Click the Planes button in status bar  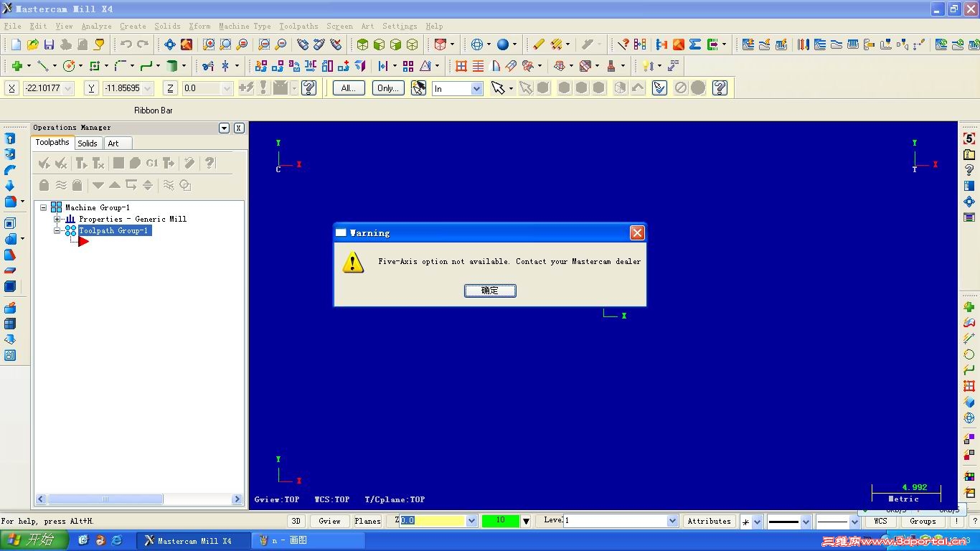click(x=367, y=521)
